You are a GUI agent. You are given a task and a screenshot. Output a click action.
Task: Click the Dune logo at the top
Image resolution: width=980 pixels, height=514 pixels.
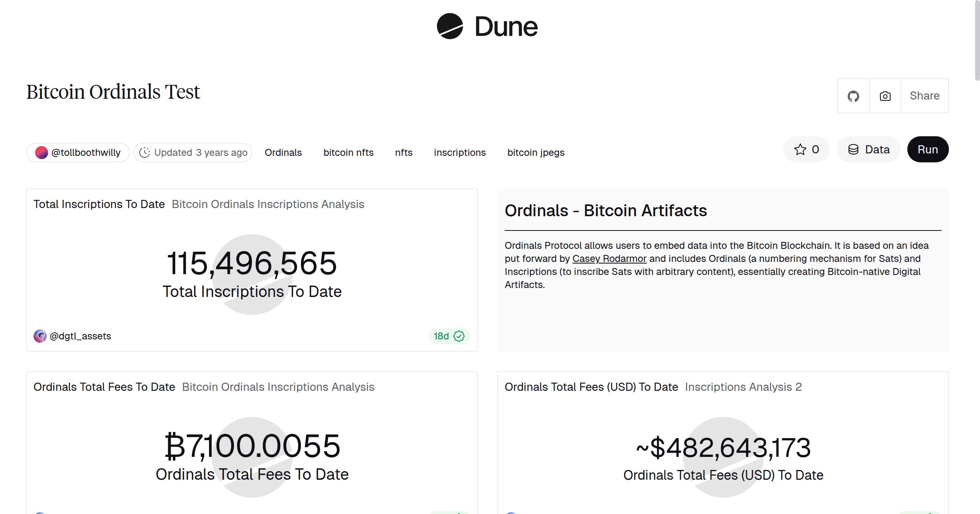tap(486, 26)
